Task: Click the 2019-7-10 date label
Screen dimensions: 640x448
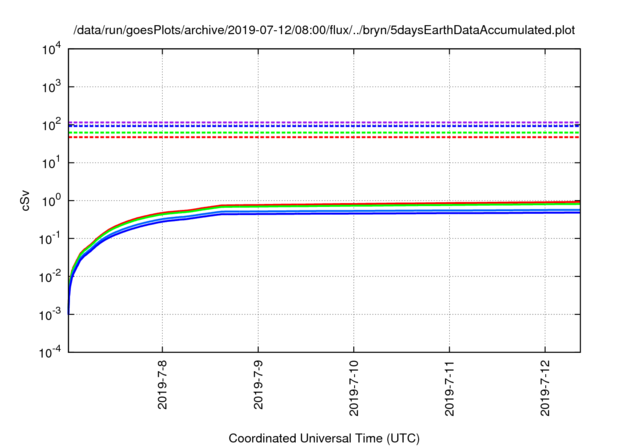Action: coord(354,388)
